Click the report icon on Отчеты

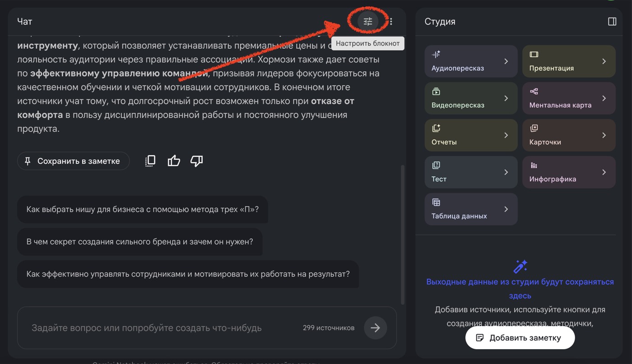coord(436,129)
